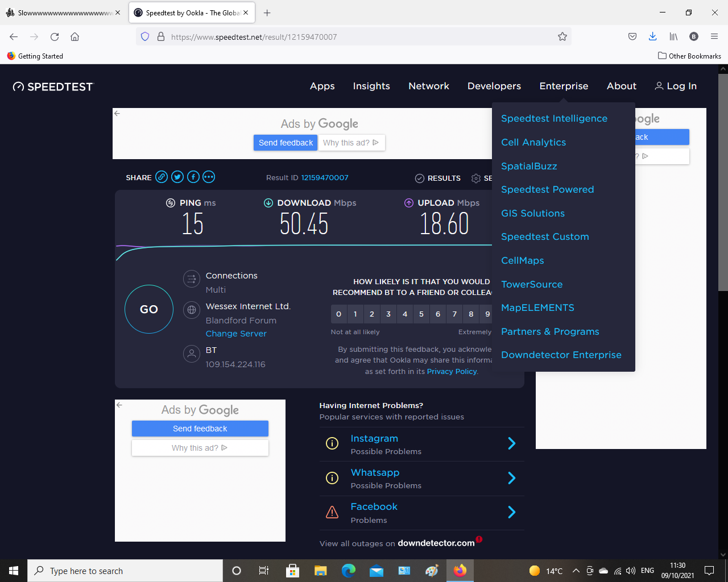
Task: Share result on Facebook icon
Action: 193,177
